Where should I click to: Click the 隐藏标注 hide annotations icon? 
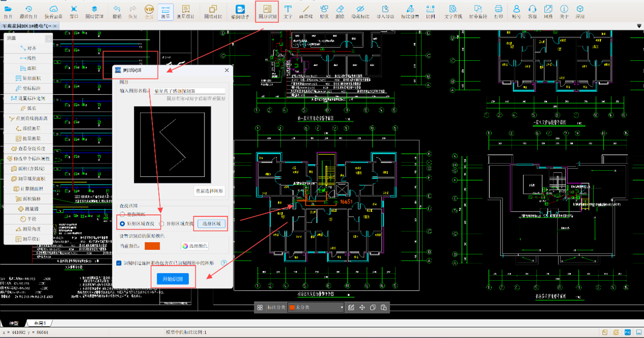tap(360, 11)
